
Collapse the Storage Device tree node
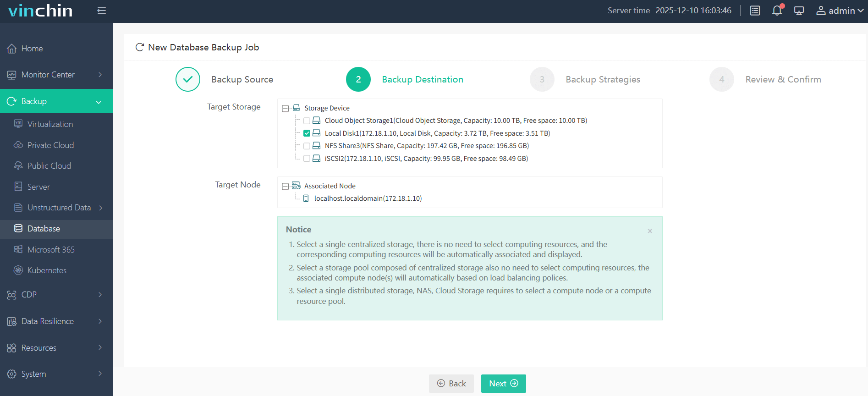coord(285,108)
